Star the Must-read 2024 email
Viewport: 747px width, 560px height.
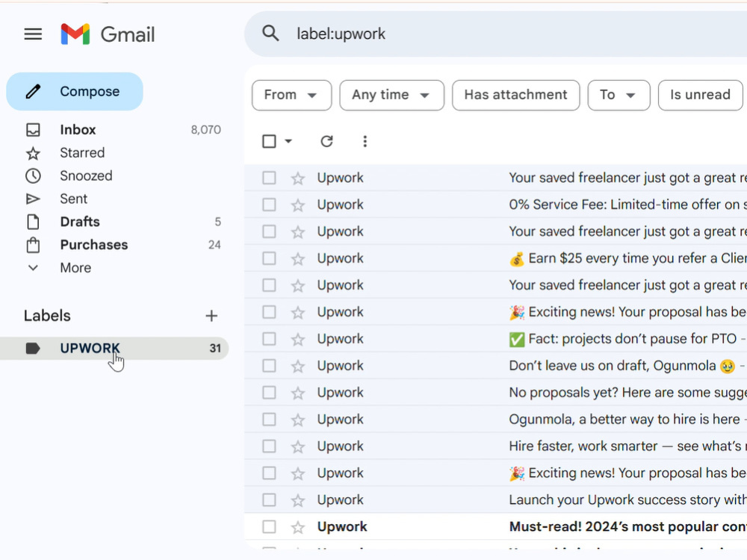(298, 527)
